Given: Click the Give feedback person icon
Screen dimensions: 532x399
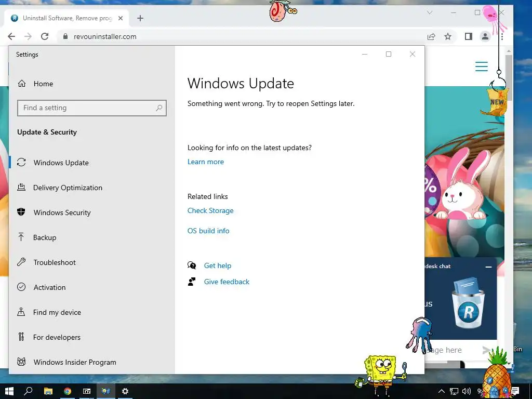Looking at the screenshot, I should [x=192, y=282].
